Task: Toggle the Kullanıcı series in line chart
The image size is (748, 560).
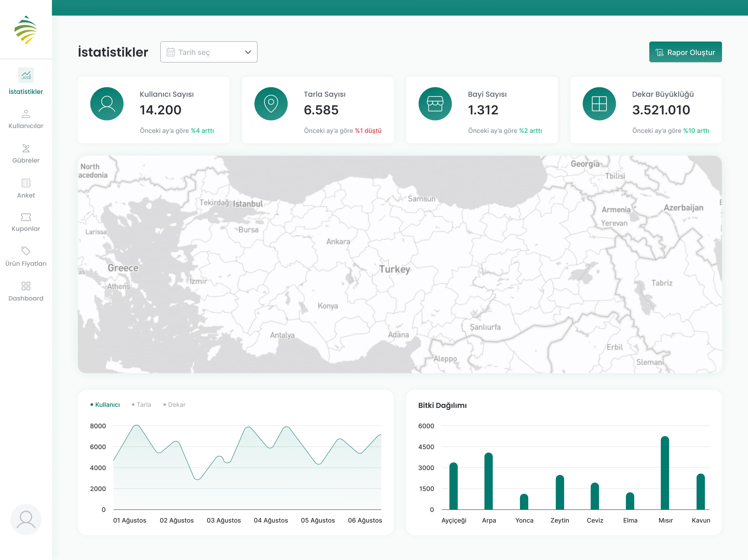Action: (105, 405)
